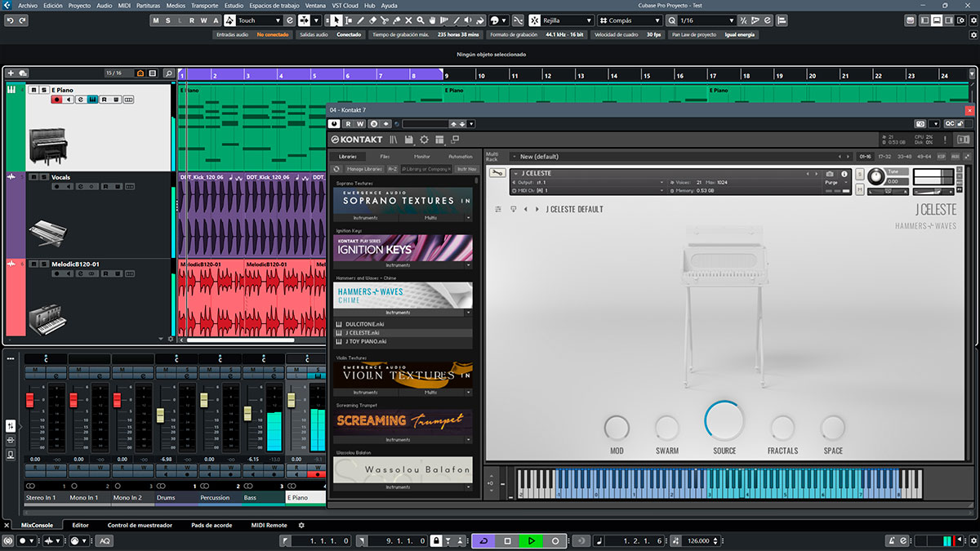The width and height of the screenshot is (980, 551).
Task: Click the Ignition Keys library banner
Action: (403, 248)
